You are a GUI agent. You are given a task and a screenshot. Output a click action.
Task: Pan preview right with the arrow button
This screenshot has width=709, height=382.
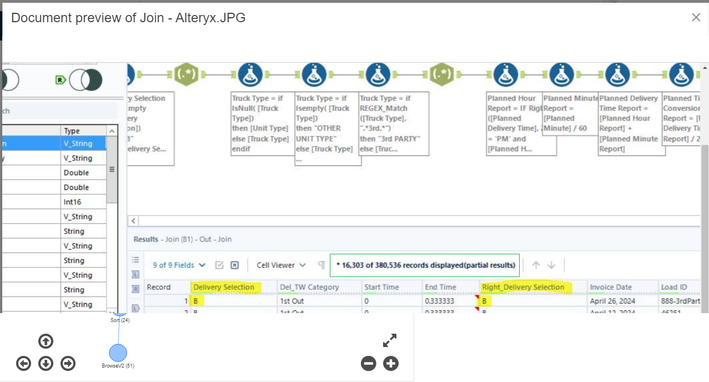tap(68, 363)
